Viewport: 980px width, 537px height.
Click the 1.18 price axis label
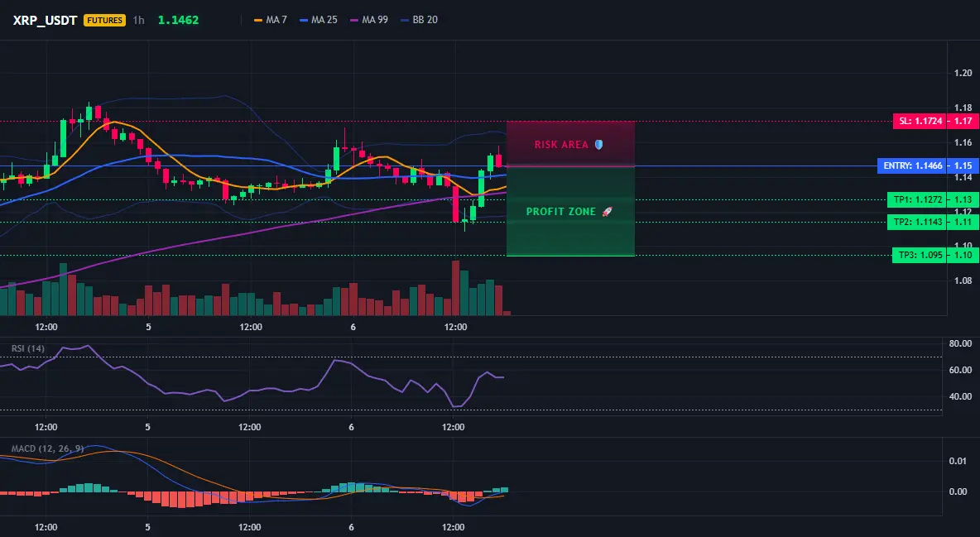tap(963, 108)
